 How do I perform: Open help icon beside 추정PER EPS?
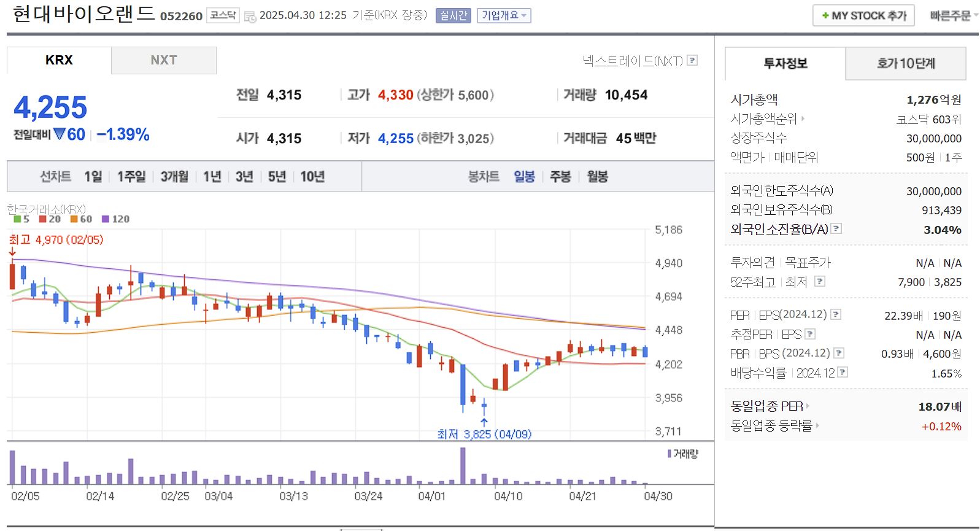point(810,334)
